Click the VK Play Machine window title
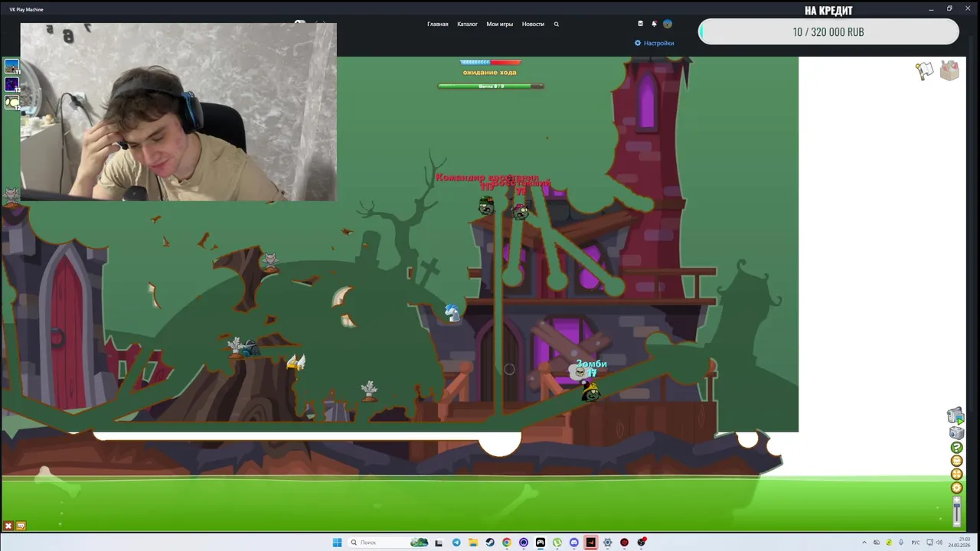The image size is (980, 551). [27, 9]
